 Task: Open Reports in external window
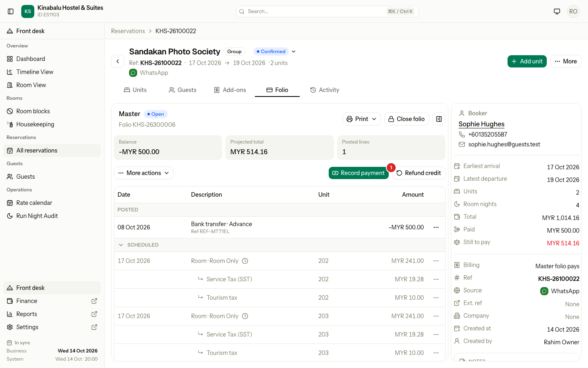point(94,314)
